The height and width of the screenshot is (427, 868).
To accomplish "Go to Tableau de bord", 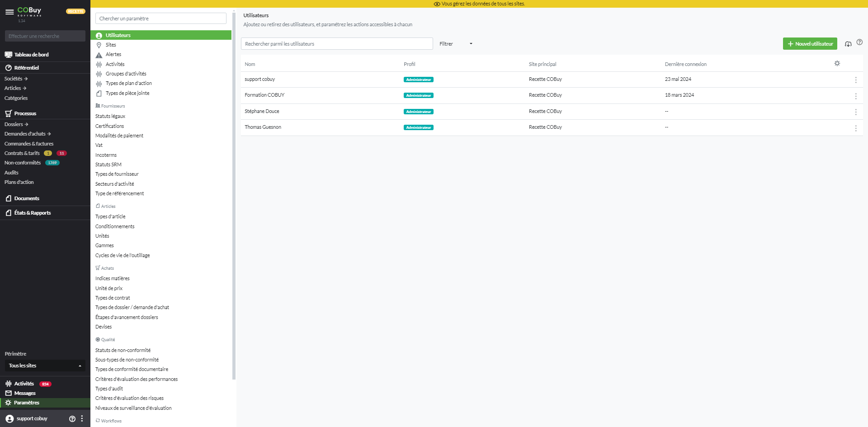I will pos(31,55).
